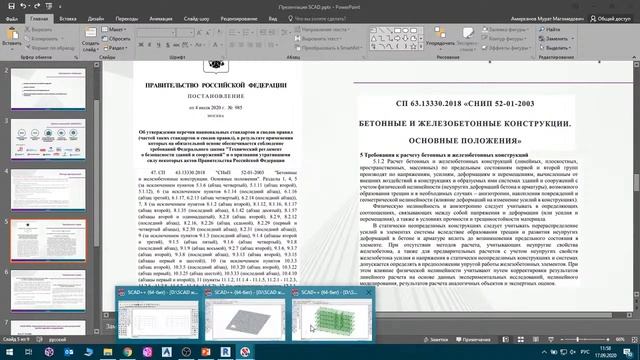Apply bold formatting (Ж)
640x360 pixels.
[x=141, y=45]
